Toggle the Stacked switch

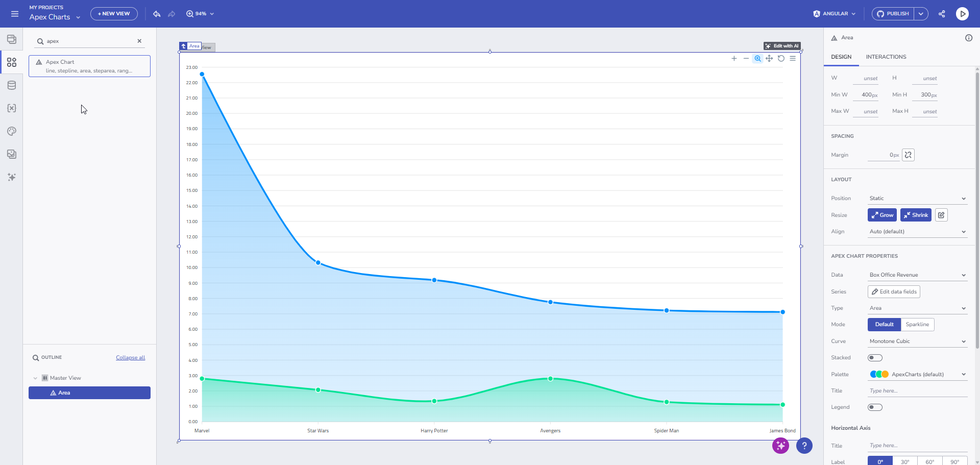pyautogui.click(x=875, y=358)
